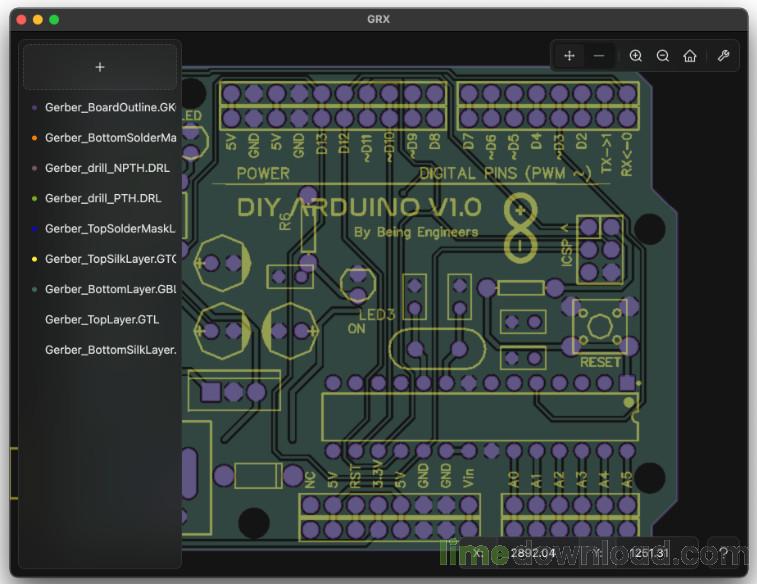Screen dimensions: 757x584
Task: Click the DIGITAL PINS (PWM ~) label
Action: tap(505, 173)
